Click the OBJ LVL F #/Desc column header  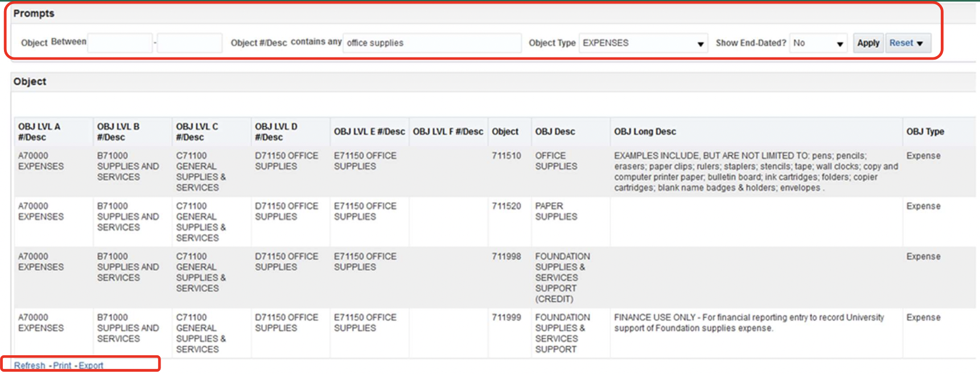448,132
